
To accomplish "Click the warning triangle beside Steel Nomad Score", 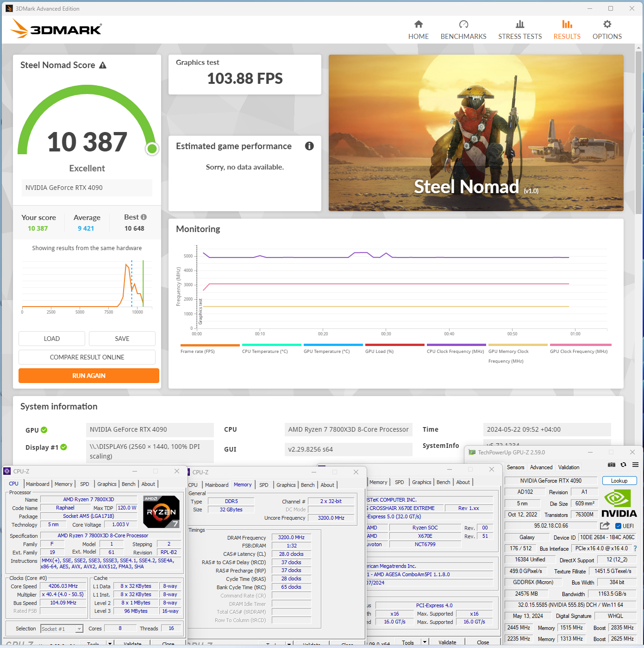I will [103, 65].
